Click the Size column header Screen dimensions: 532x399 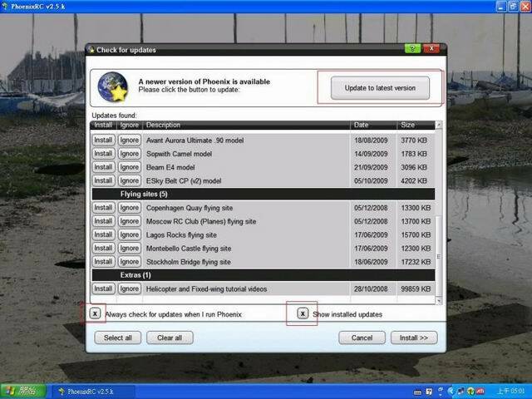416,126
